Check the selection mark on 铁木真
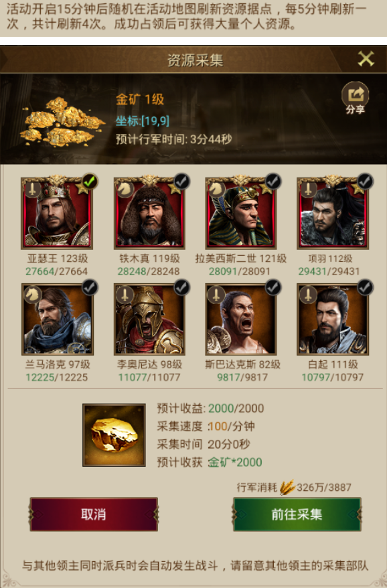 click(x=182, y=181)
